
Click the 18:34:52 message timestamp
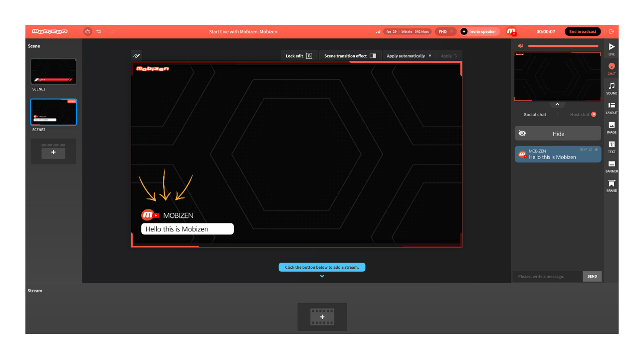click(586, 150)
